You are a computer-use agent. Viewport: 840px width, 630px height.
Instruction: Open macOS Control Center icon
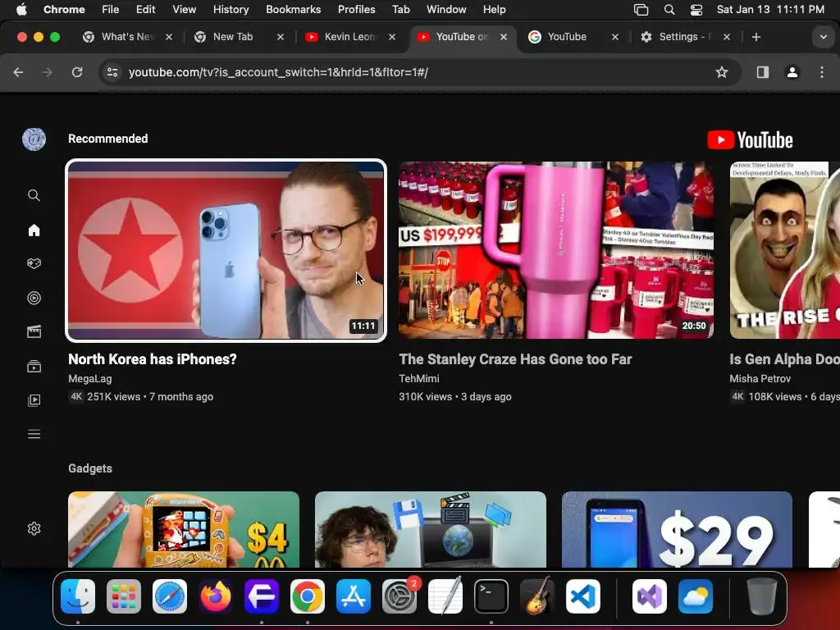pos(696,10)
